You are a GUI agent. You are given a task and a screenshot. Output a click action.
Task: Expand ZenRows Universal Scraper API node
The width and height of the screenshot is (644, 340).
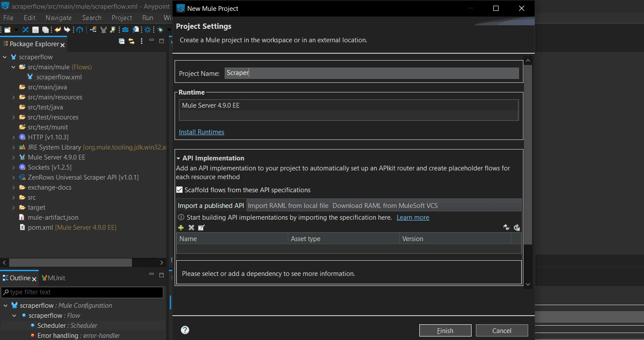point(13,177)
